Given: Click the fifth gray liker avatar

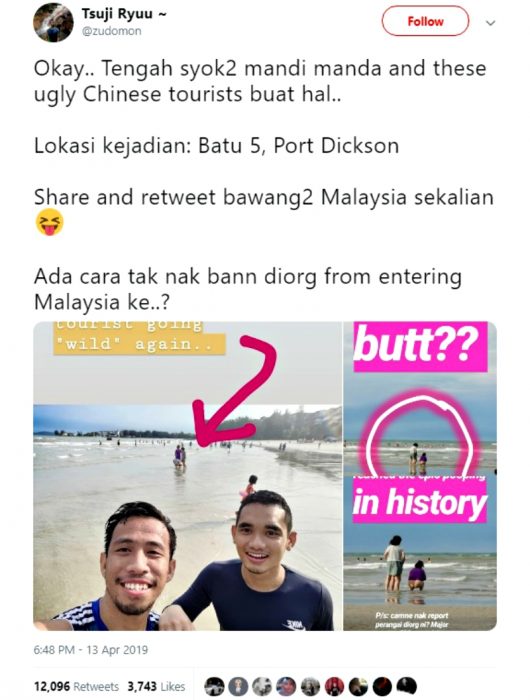Looking at the screenshot, I should (310, 687).
